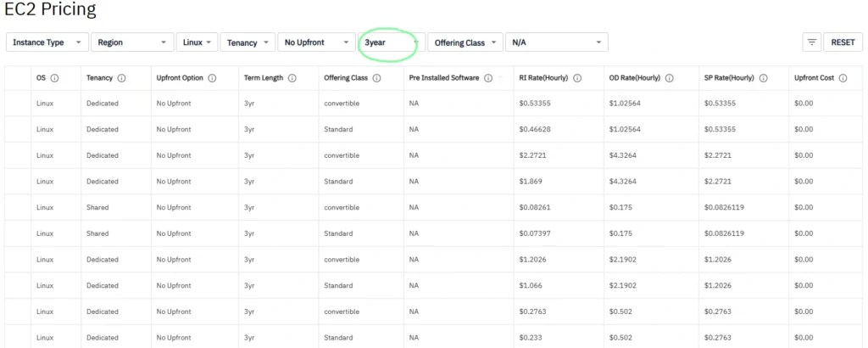868x348 pixels.
Task: Open the 3year term dropdown
Action: pyautogui.click(x=392, y=42)
